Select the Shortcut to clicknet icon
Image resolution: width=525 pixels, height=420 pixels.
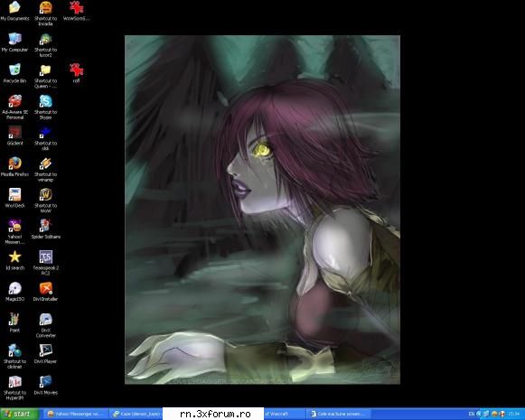14,357
